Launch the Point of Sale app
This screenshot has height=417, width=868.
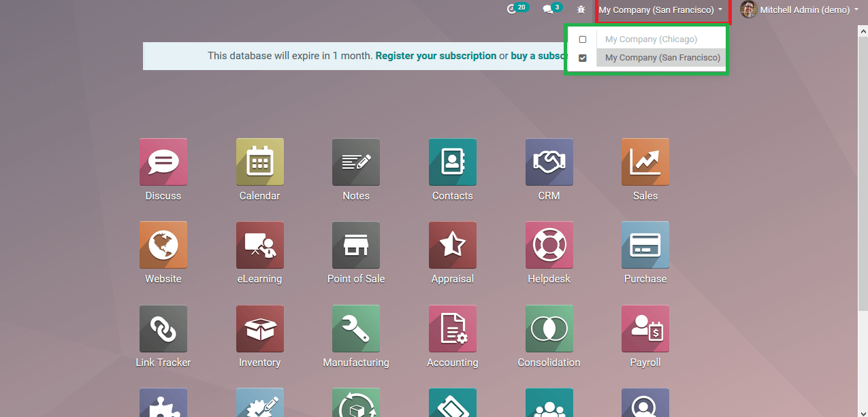356,245
